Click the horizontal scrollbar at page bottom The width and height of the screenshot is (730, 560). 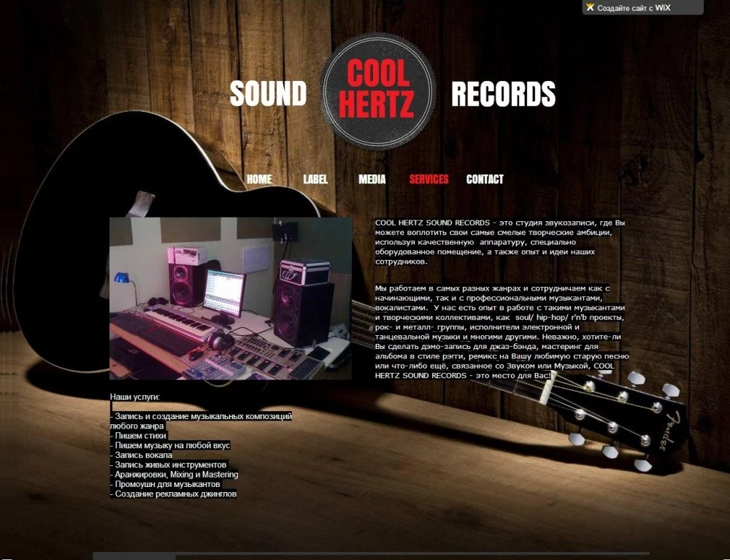tap(365, 555)
